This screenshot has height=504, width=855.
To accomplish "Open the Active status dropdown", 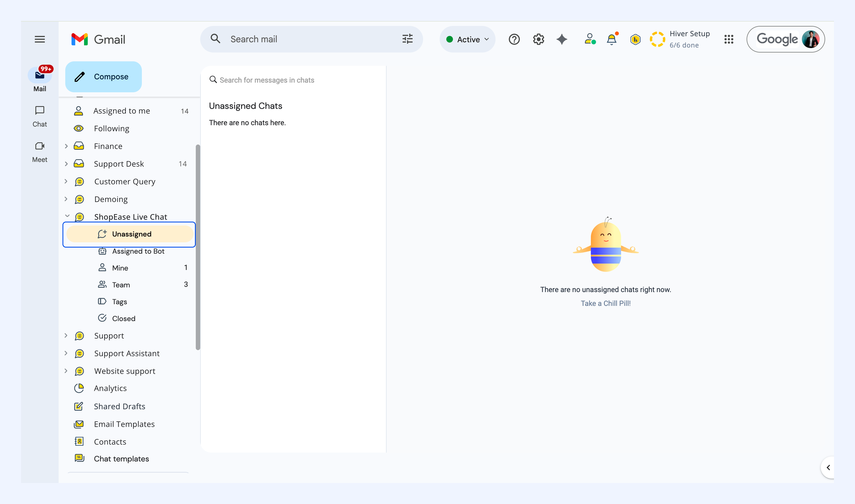I will [468, 40].
